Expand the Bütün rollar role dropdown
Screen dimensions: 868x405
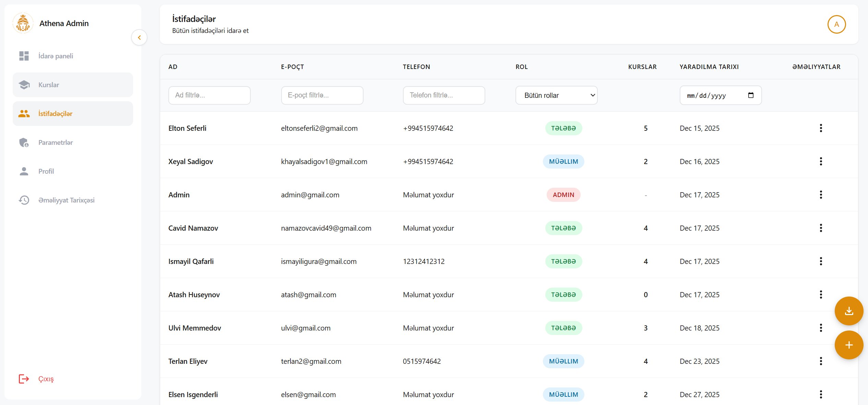(x=556, y=95)
